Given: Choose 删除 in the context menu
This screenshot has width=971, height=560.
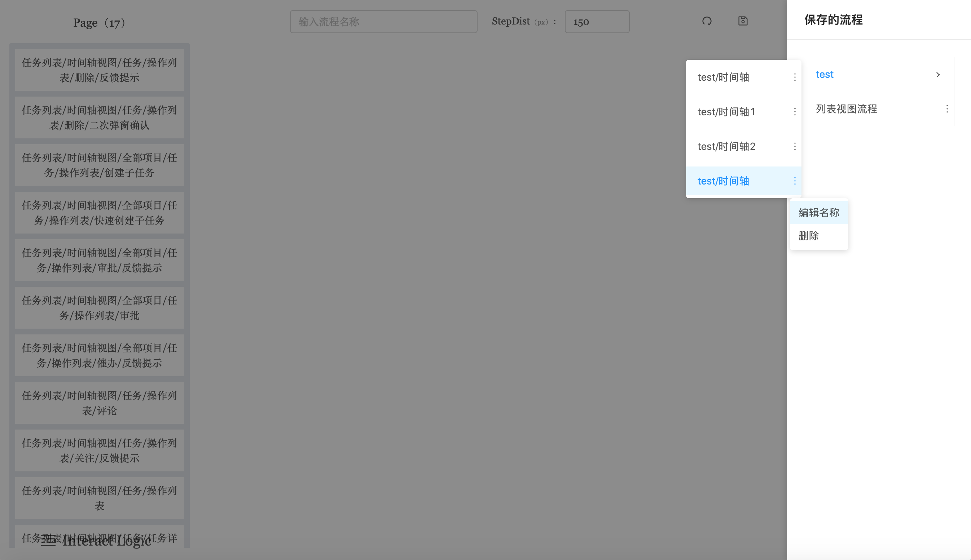Looking at the screenshot, I should [809, 236].
